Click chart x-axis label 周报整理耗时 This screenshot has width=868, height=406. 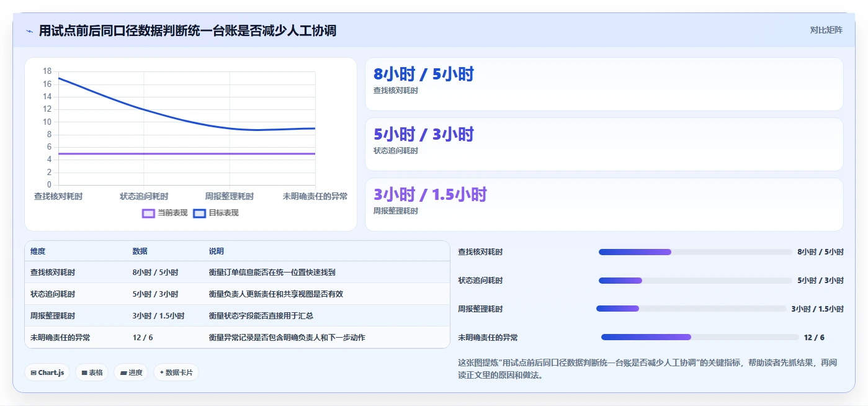point(230,196)
